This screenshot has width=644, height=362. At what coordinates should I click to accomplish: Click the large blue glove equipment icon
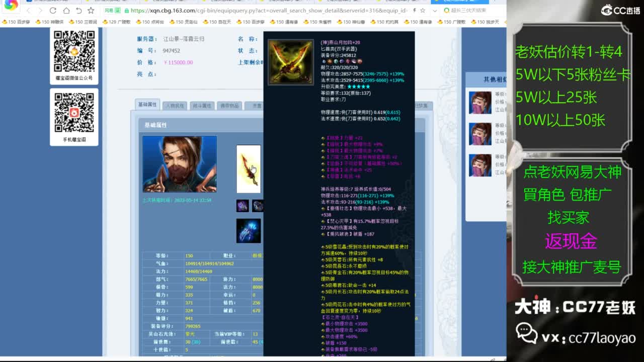click(x=249, y=231)
